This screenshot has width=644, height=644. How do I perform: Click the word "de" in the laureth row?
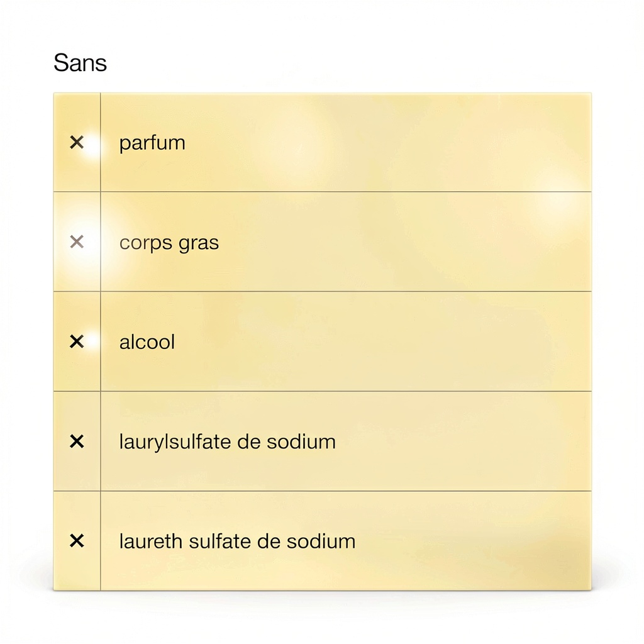[x=269, y=541]
